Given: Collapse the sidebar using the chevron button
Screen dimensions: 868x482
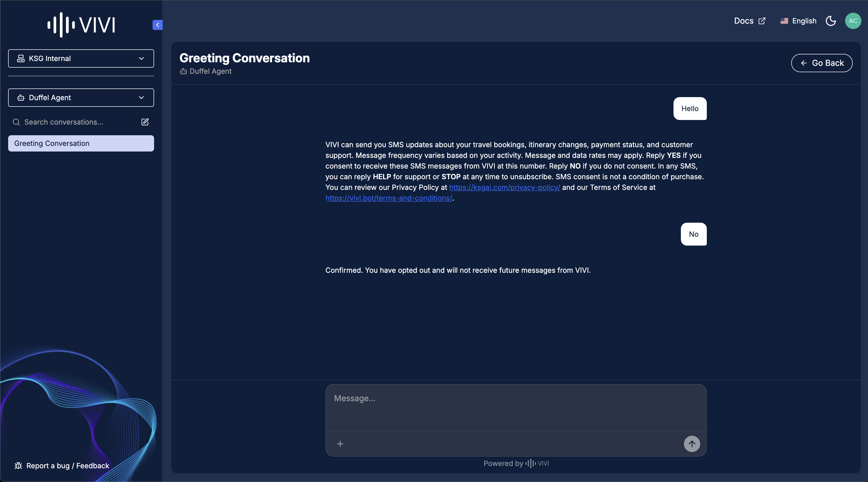Looking at the screenshot, I should [x=157, y=25].
